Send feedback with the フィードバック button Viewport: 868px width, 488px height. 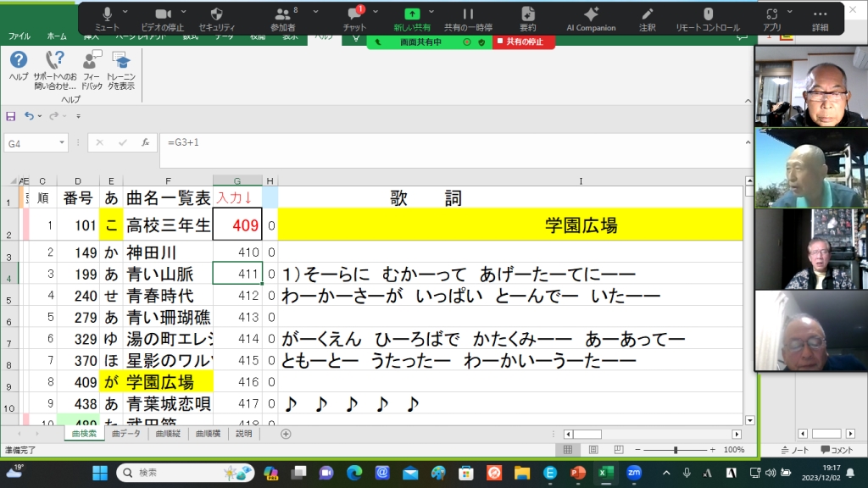point(92,70)
